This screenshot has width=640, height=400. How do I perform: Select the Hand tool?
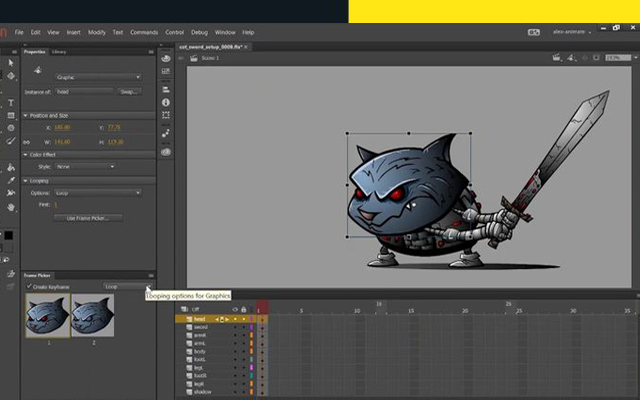point(11,207)
